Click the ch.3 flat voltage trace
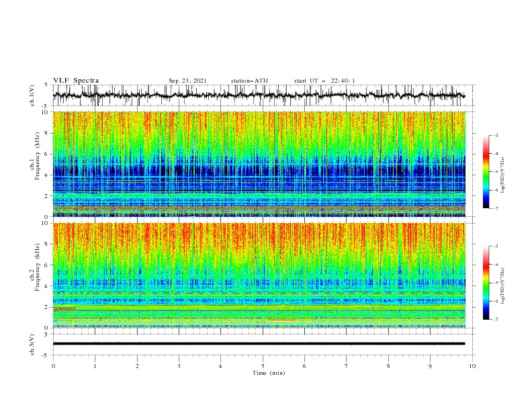This screenshot has height=411, width=532. tap(259, 344)
